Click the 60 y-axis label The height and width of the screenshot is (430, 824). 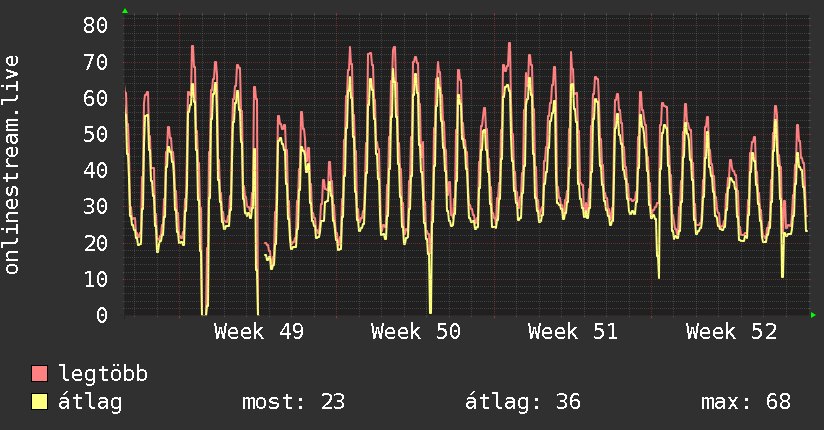95,98
